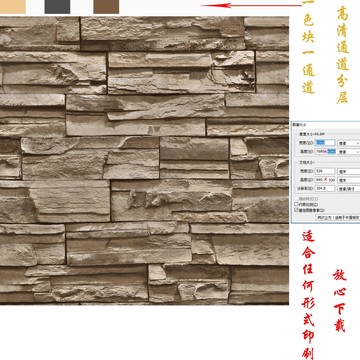The width and height of the screenshot is (360, 360).
Task: Open the document height unit dropdown
Action: 349,180
